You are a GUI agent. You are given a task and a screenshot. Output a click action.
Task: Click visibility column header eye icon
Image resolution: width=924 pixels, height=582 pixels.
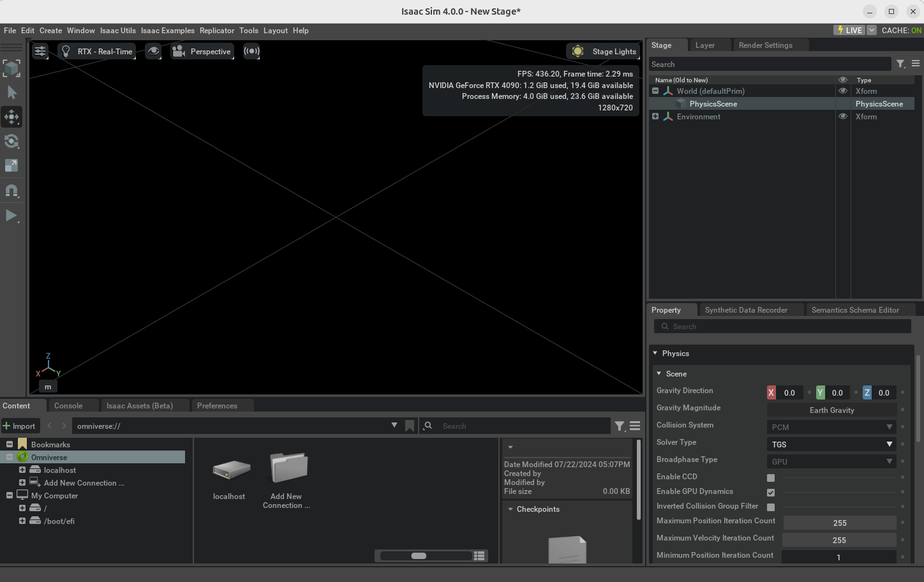pyautogui.click(x=843, y=80)
